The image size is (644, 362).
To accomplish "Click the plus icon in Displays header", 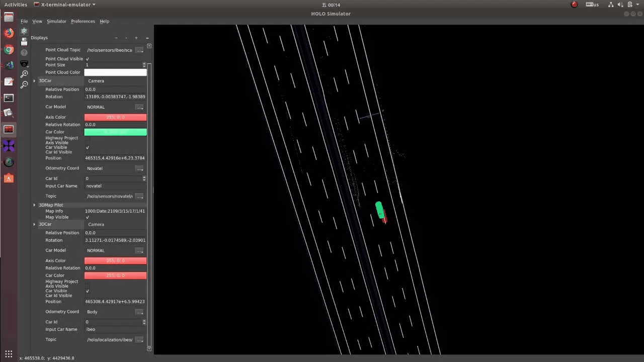I will click(x=136, y=38).
